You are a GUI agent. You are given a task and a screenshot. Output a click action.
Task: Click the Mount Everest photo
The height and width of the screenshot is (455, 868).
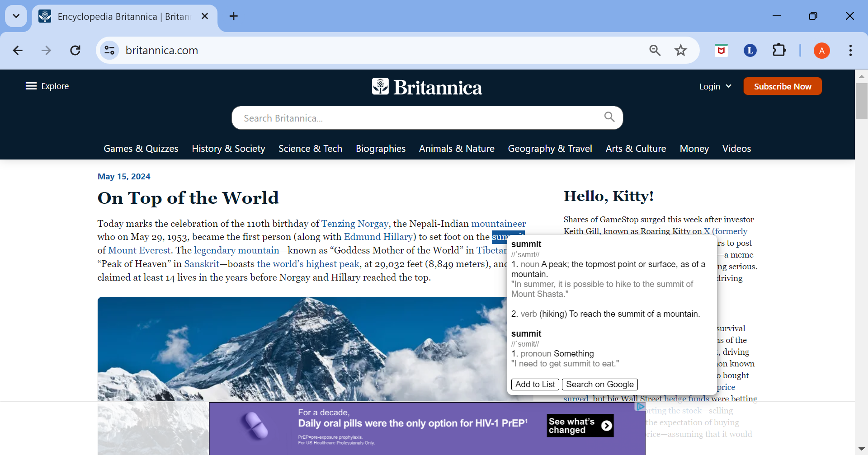click(302, 349)
